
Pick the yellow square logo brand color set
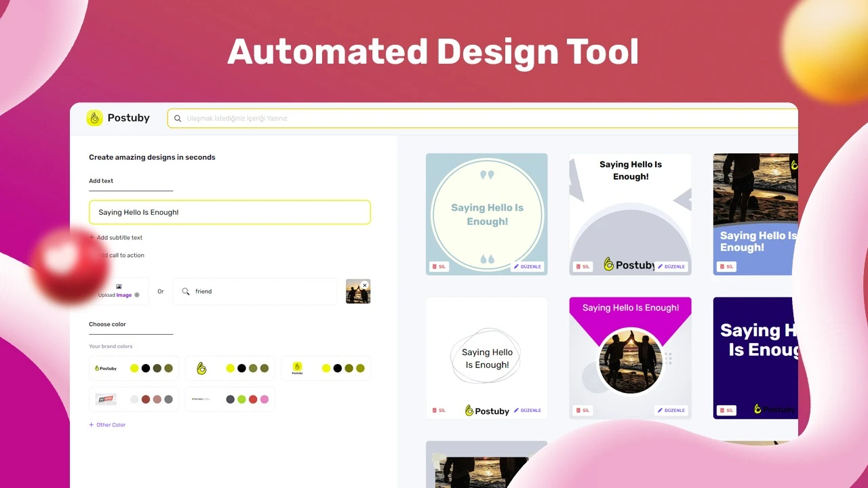tap(326, 368)
